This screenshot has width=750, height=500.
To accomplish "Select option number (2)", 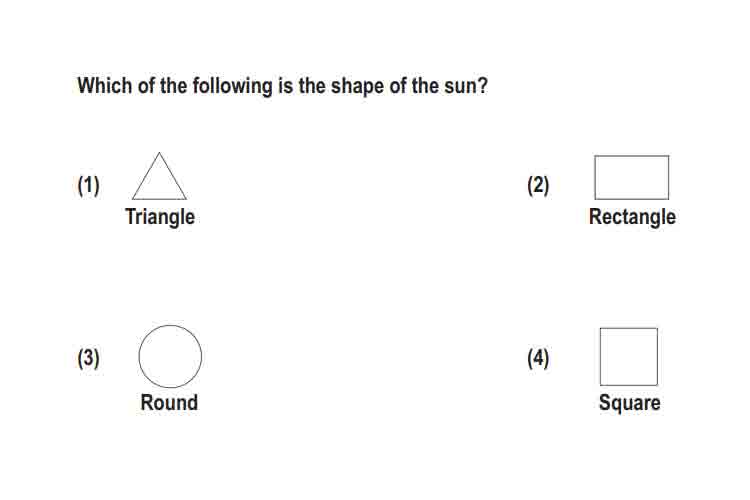I will [x=538, y=185].
